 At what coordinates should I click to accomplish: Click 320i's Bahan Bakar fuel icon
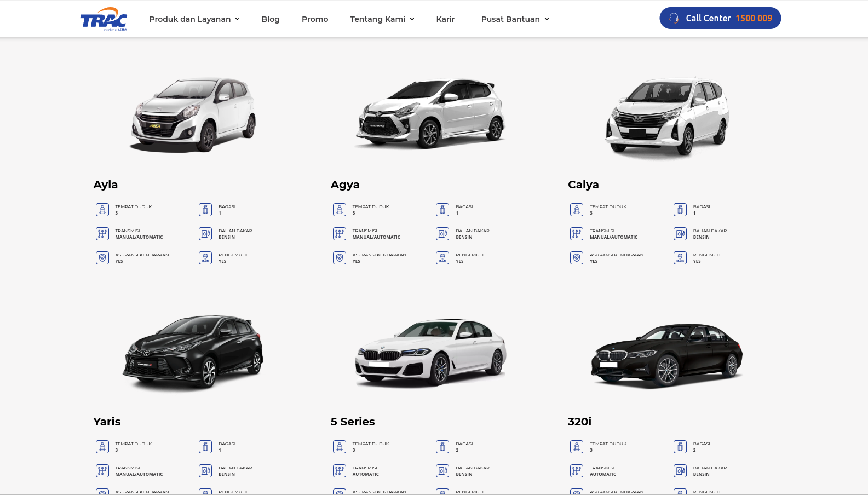(680, 471)
